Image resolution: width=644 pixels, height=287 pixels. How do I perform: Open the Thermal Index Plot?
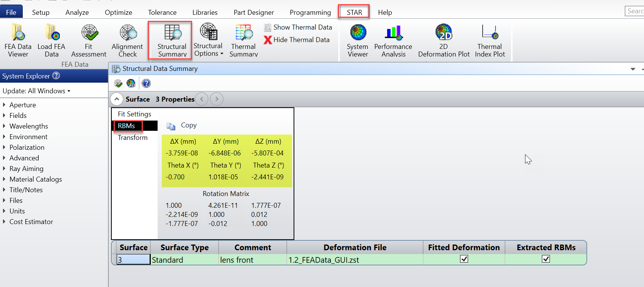[490, 40]
